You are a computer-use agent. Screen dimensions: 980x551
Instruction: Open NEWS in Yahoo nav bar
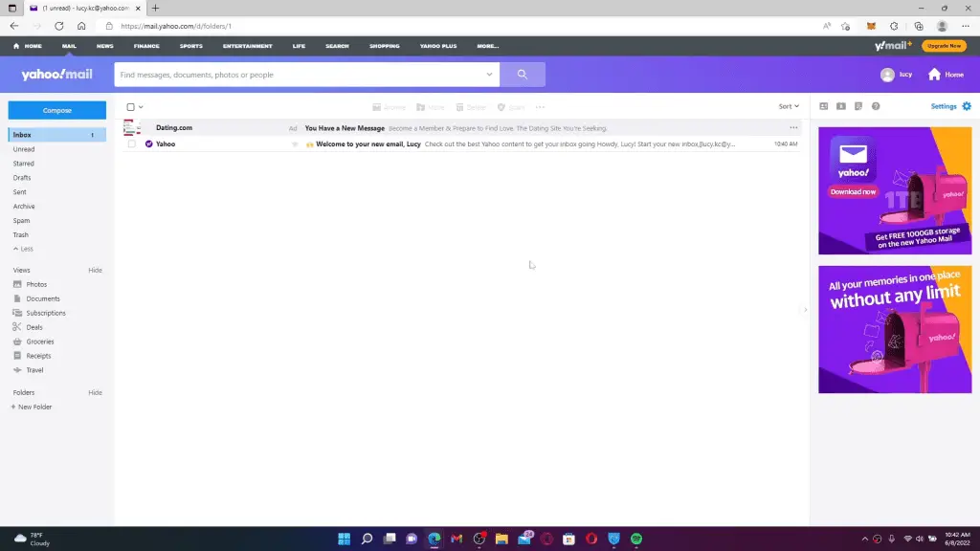[x=105, y=46]
